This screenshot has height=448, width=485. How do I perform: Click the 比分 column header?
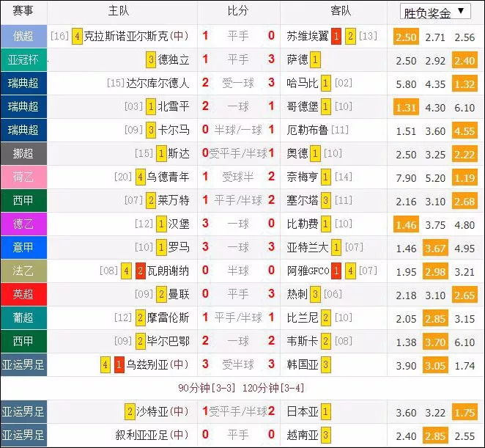[238, 11]
